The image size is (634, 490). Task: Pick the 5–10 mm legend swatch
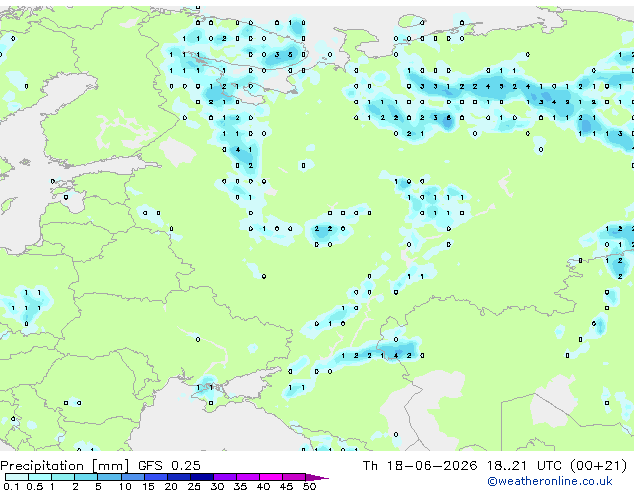[109, 477]
